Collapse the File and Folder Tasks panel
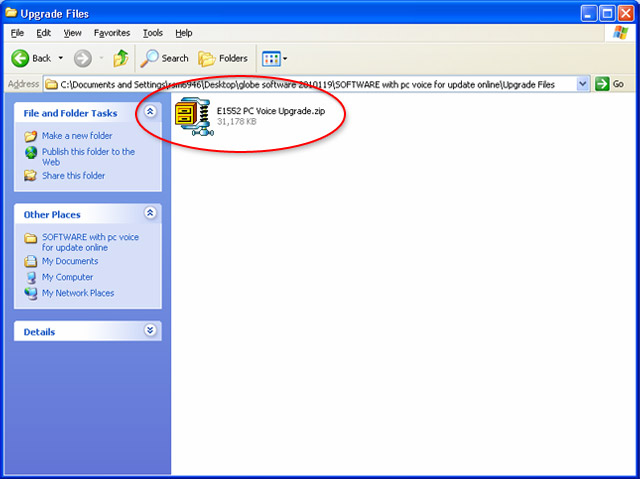Image resolution: width=640 pixels, height=479 pixels. pyautogui.click(x=150, y=111)
